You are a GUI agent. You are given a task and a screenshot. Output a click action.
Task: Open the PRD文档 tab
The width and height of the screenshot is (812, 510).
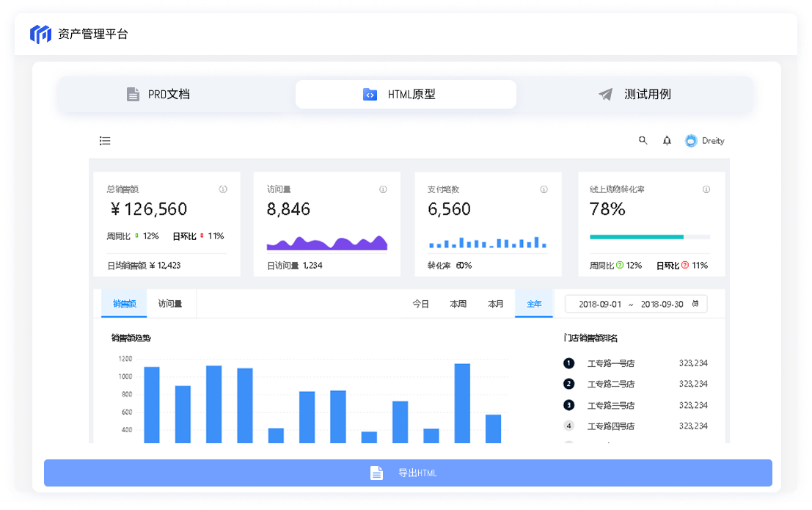(158, 95)
